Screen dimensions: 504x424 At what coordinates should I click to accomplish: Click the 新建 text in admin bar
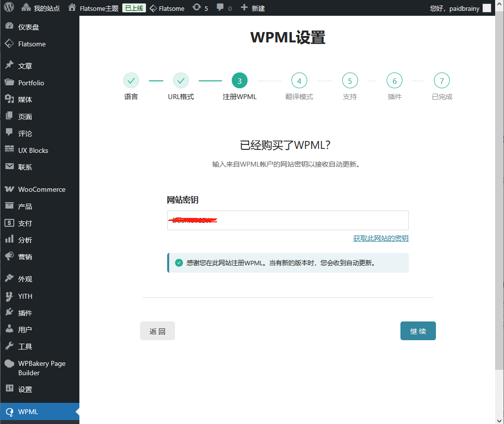click(x=258, y=8)
